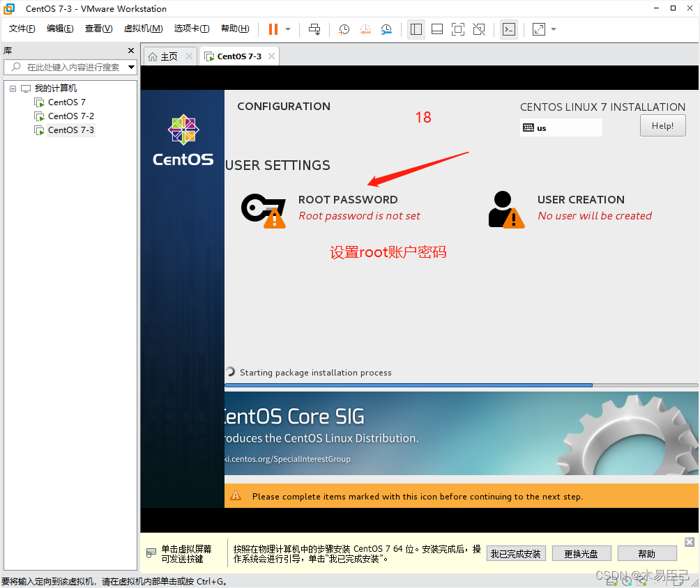Image resolution: width=700 pixels, height=588 pixels.
Task: Toggle Unity mode
Action: pyautogui.click(x=479, y=29)
